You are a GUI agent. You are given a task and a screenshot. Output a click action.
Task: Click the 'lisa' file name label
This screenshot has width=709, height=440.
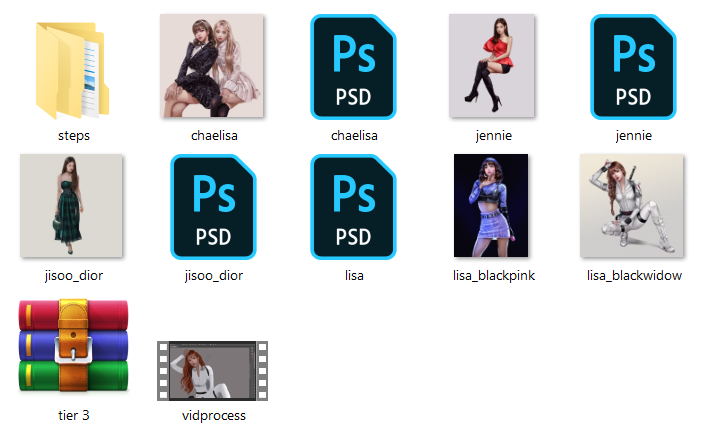click(x=354, y=276)
